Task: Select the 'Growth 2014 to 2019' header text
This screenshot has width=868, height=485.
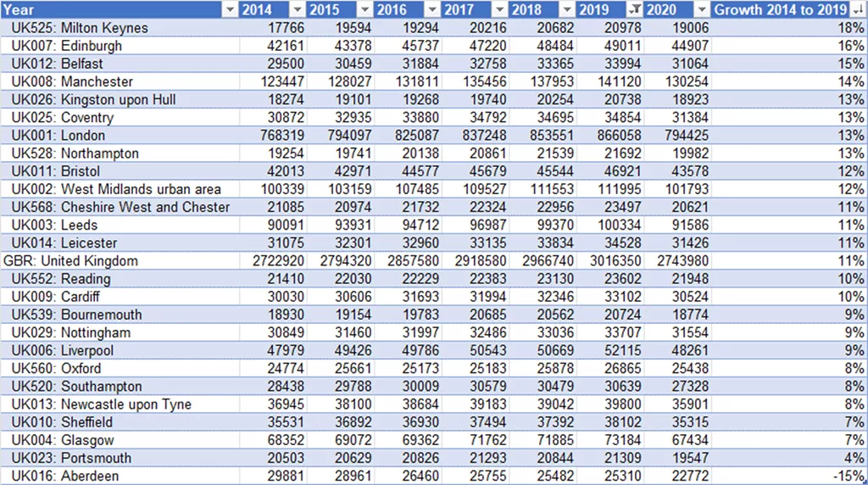Action: (781, 10)
